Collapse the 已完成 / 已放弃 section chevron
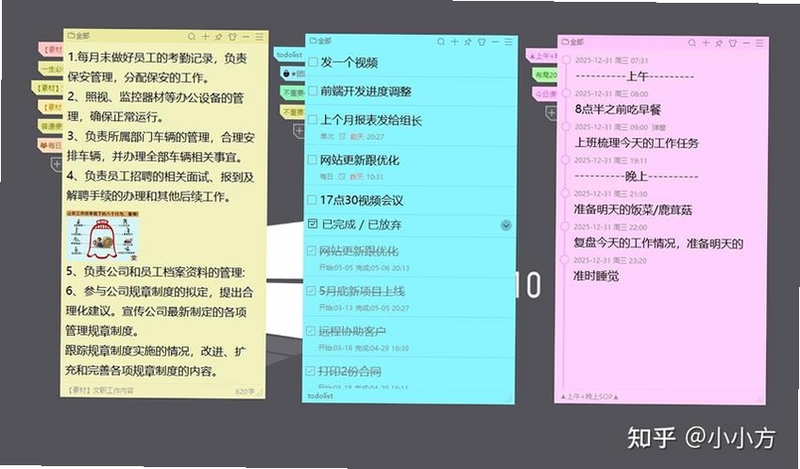The width and height of the screenshot is (800, 469). point(506,225)
